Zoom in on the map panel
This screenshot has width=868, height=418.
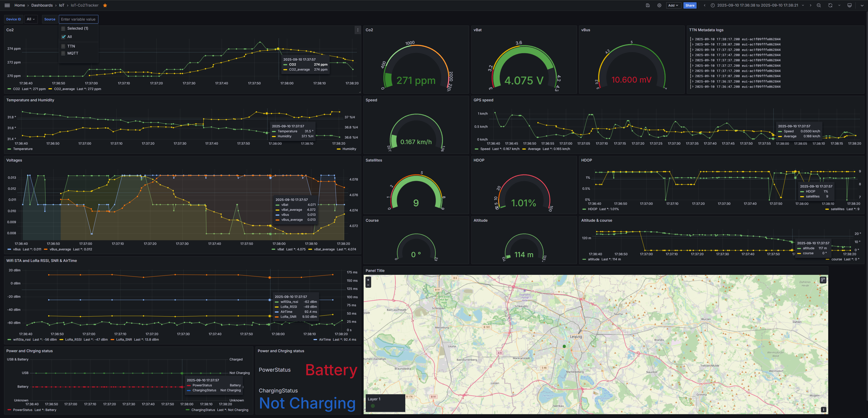coord(368,280)
